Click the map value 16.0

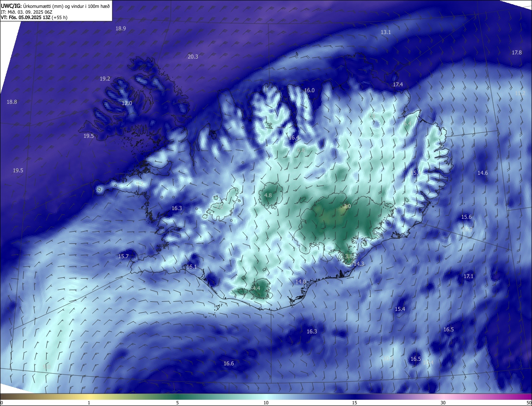pyautogui.click(x=309, y=90)
